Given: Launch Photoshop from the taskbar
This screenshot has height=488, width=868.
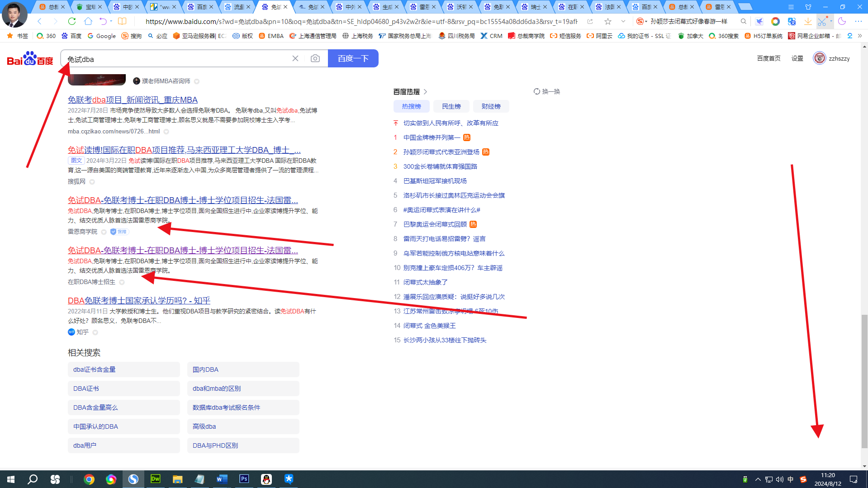Looking at the screenshot, I should (x=244, y=479).
